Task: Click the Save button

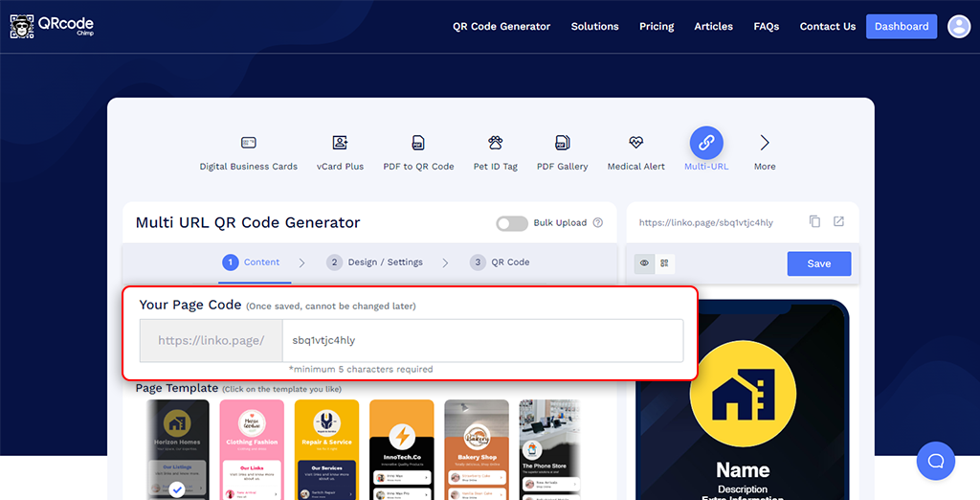Action: (x=818, y=263)
